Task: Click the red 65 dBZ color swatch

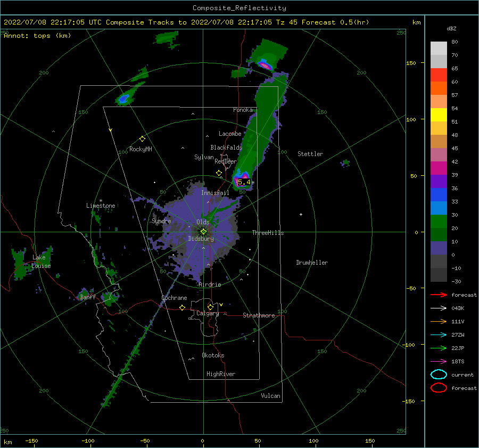Action: tap(439, 75)
